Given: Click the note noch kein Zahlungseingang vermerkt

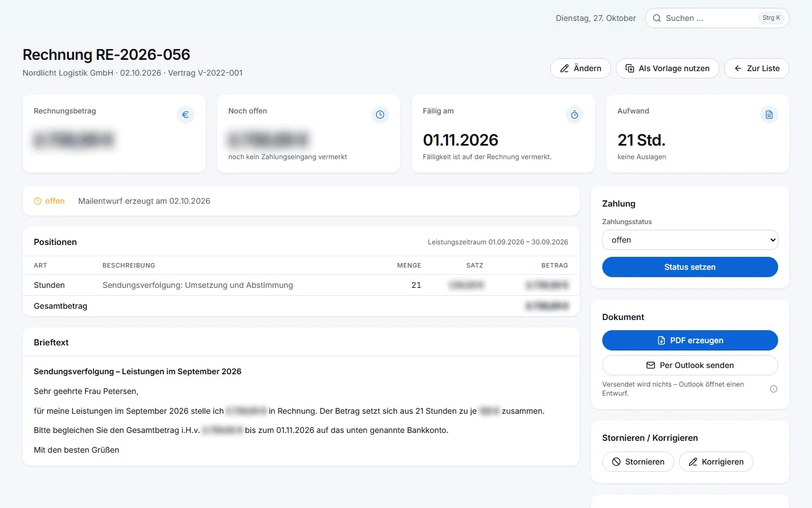Looking at the screenshot, I should point(288,157).
